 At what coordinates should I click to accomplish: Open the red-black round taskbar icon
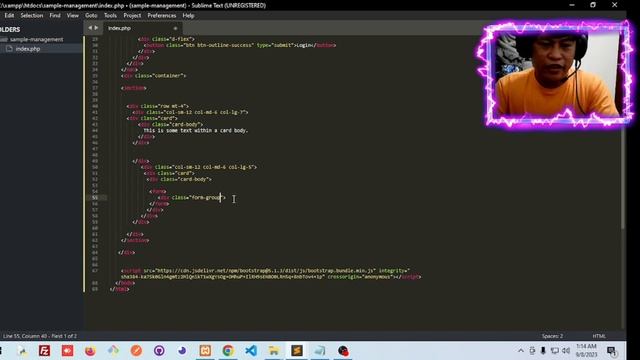tap(343, 351)
